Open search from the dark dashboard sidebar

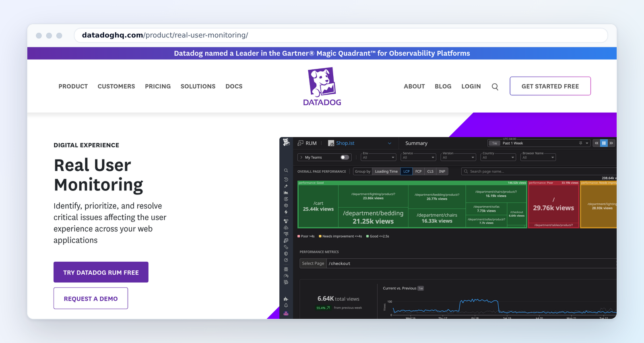[286, 171]
